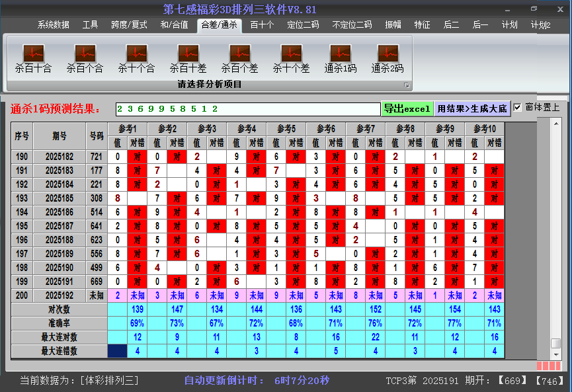Open the 杀百个差 analysis icon
Screen dimensions: 572x392
(239, 59)
